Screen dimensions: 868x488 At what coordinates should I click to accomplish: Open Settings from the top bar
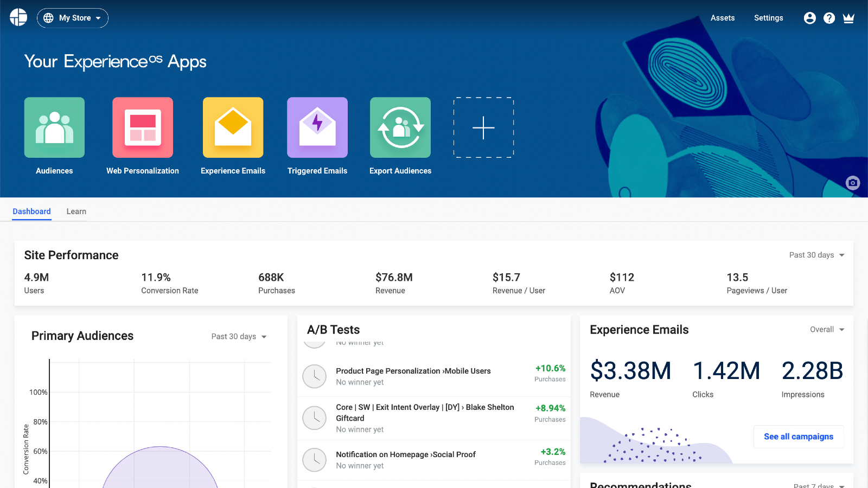[768, 17]
